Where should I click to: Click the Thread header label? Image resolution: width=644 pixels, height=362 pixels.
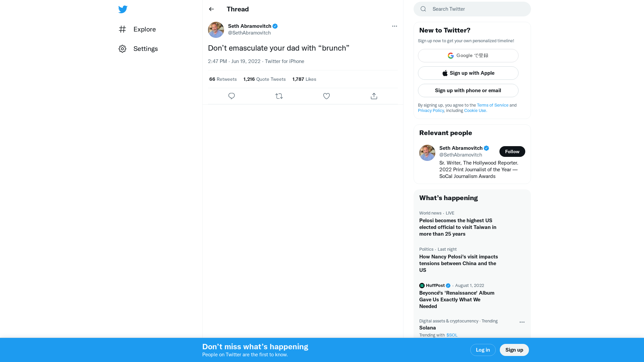[237, 9]
